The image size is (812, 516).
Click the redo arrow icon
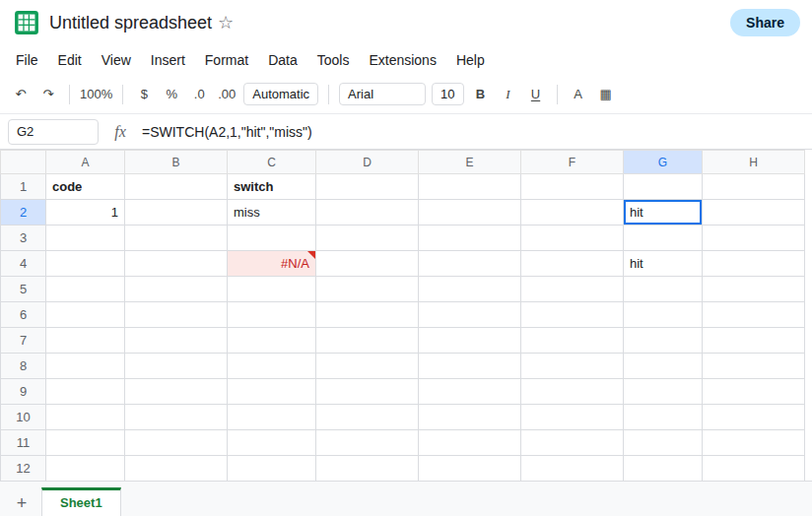click(48, 94)
